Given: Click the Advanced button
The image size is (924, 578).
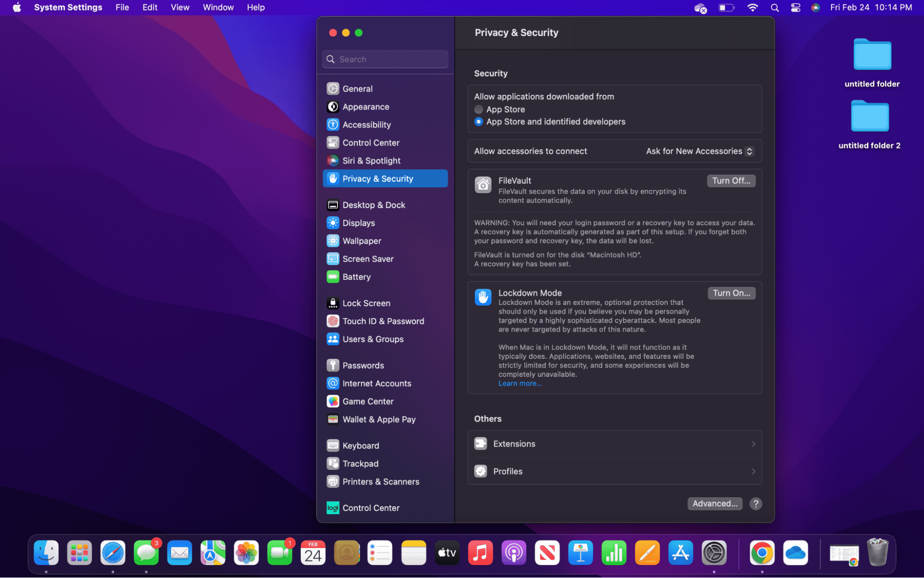Looking at the screenshot, I should pyautogui.click(x=715, y=504).
